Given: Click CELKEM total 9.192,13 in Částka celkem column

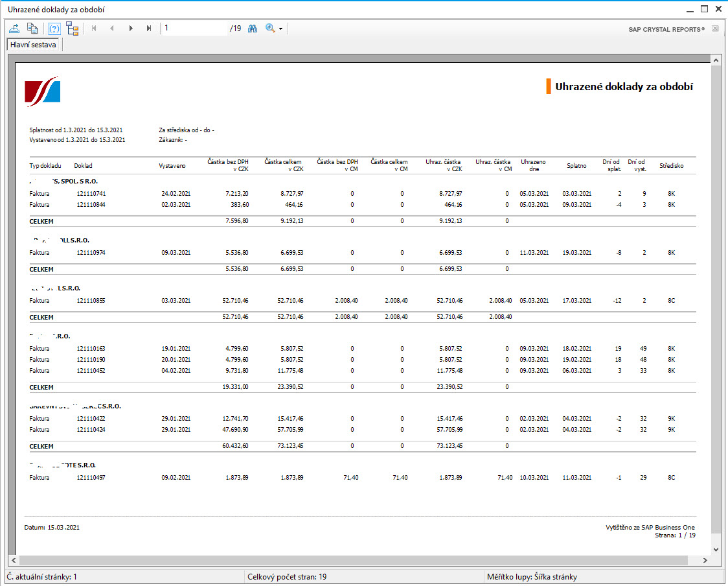Looking at the screenshot, I should pyautogui.click(x=291, y=221).
